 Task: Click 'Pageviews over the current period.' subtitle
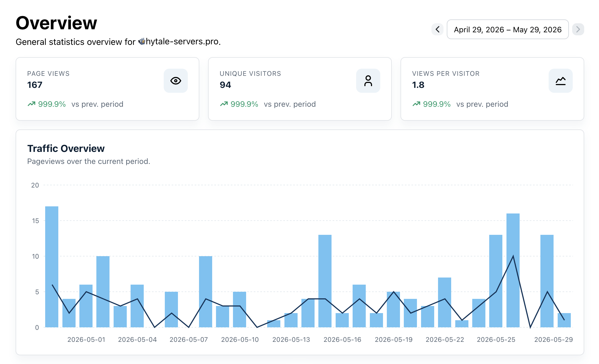[x=89, y=161]
